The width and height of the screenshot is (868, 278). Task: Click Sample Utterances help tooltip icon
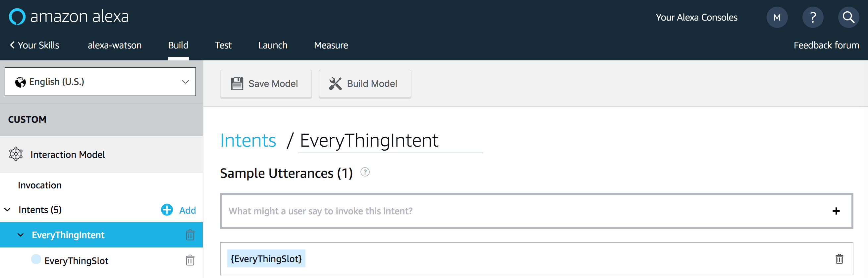coord(365,172)
